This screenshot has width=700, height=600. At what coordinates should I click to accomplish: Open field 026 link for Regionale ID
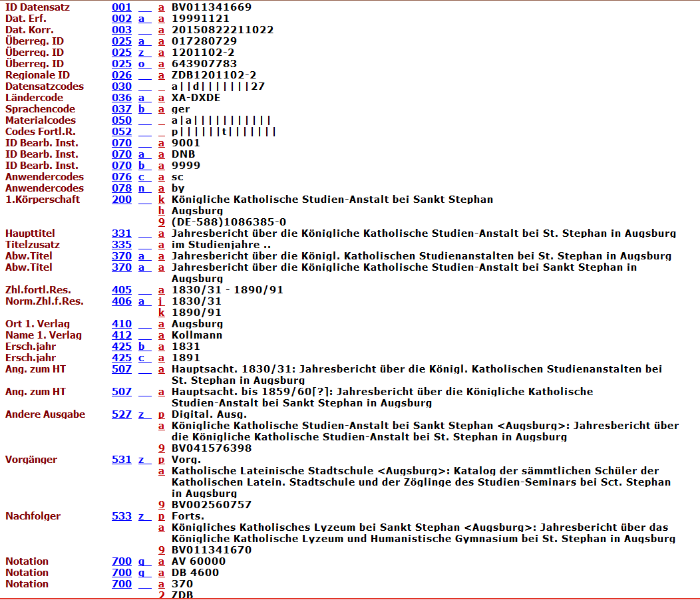[x=122, y=75]
